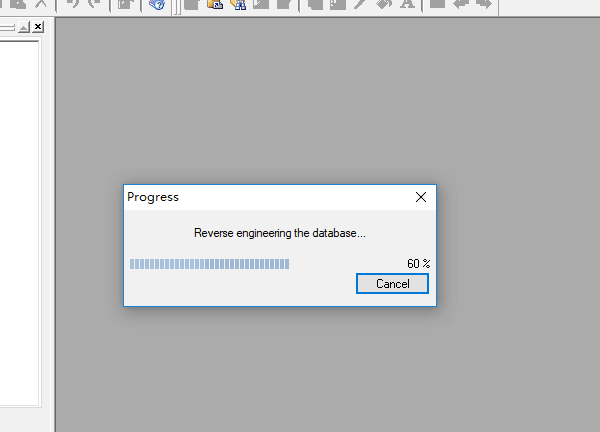Click the left panel grip handle

pyautogui.click(x=7, y=27)
